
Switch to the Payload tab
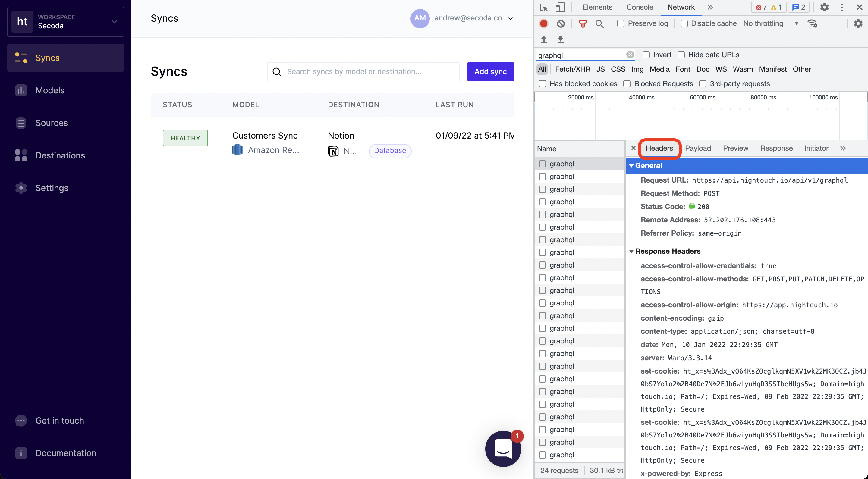[697, 148]
